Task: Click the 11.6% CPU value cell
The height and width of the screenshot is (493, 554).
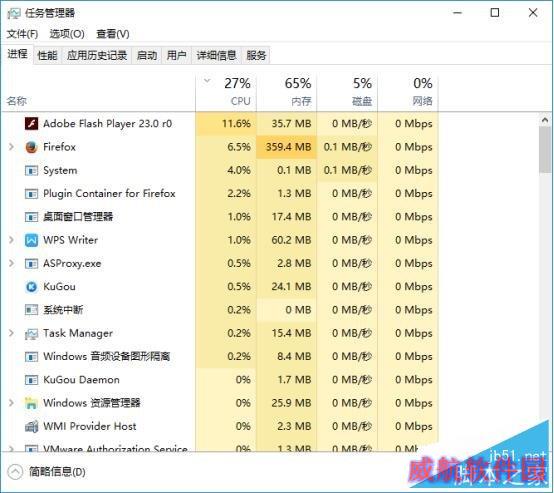Action: pos(226,124)
